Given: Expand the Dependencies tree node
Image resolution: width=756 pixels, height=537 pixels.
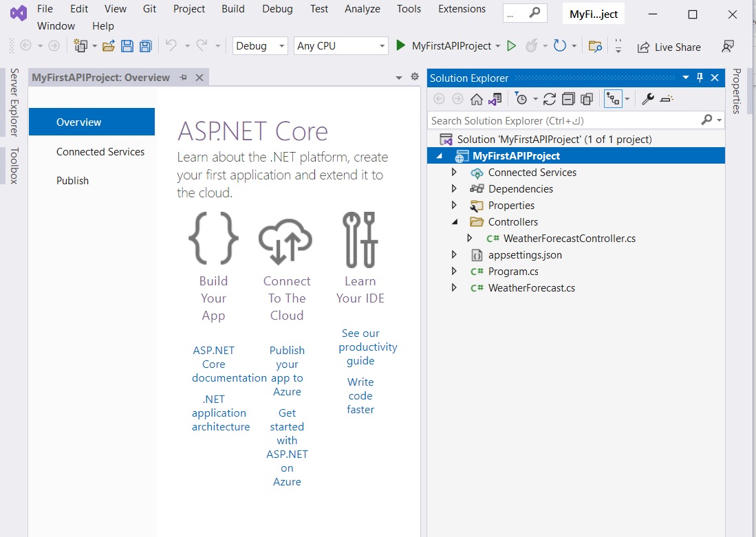Looking at the screenshot, I should pos(454,188).
